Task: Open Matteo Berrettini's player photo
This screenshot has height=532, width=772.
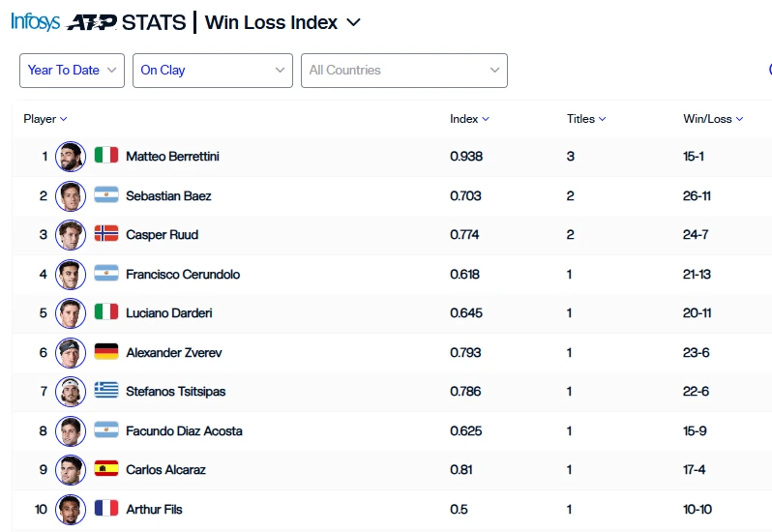Action: point(71,157)
